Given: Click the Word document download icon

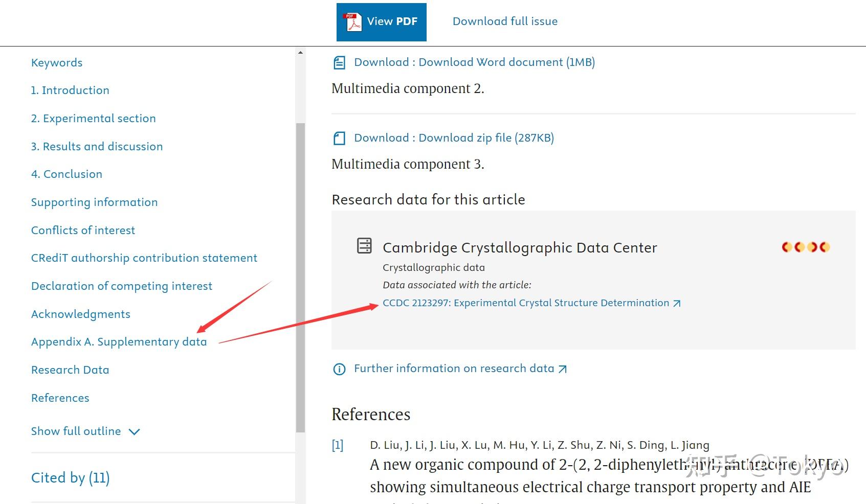Looking at the screenshot, I should [339, 63].
